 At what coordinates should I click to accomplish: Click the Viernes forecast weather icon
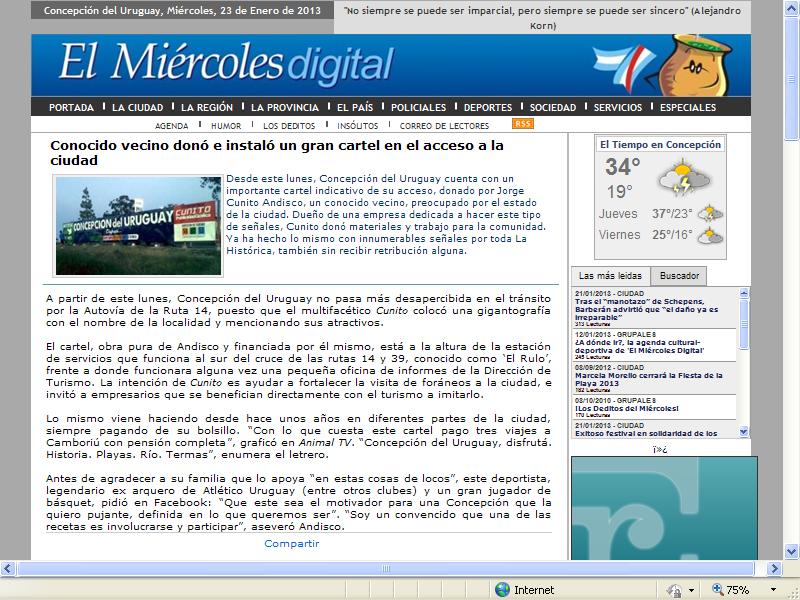[x=709, y=236]
